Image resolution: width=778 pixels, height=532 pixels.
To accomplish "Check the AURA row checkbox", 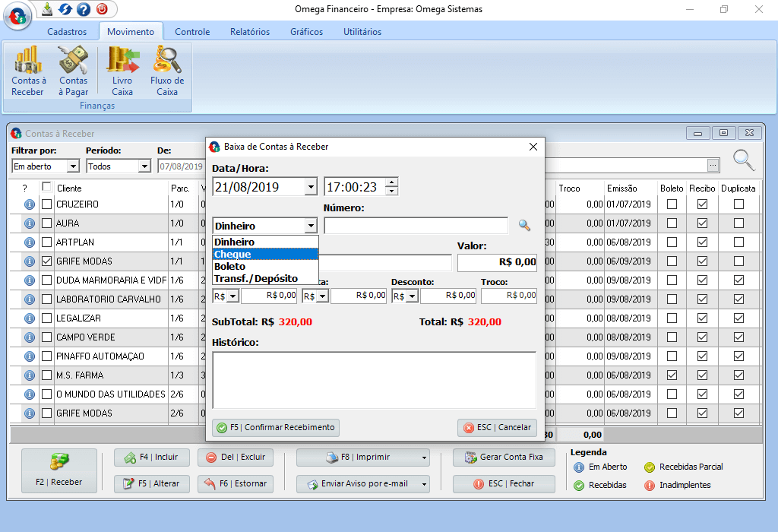I will [x=47, y=223].
